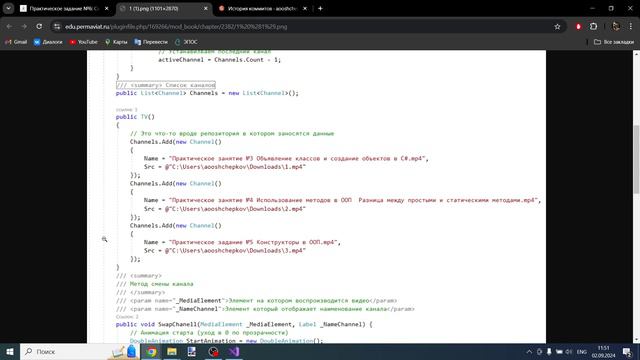Open the Chrome profile avatar
The width and height of the screenshot is (640, 360).
pos(616,27)
